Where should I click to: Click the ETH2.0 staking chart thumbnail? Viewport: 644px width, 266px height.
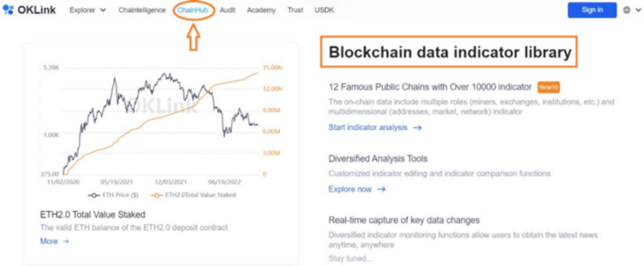(x=161, y=123)
